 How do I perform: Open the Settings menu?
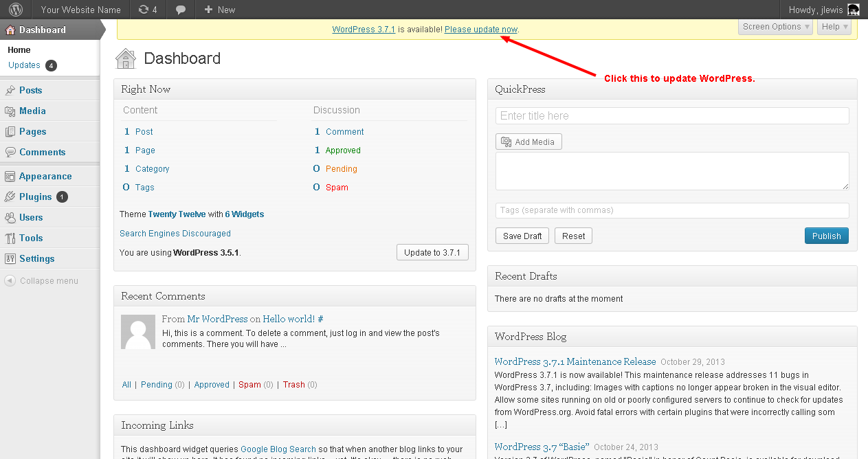(36, 258)
